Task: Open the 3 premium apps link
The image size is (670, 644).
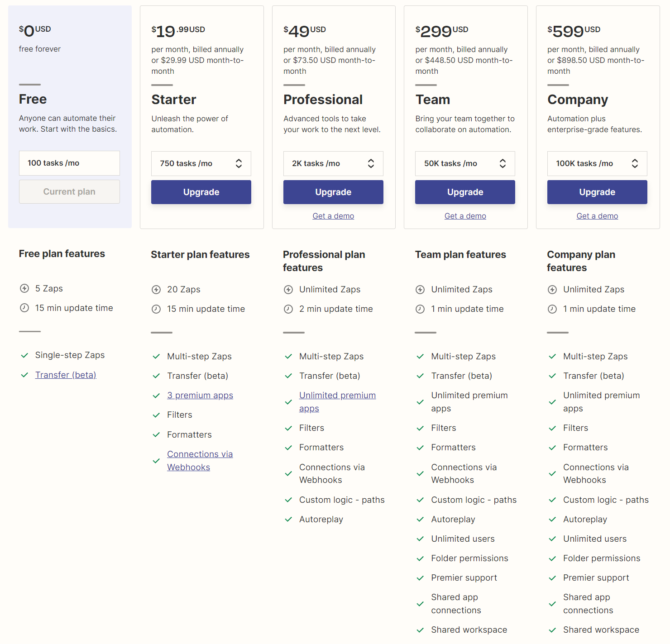Action: [200, 395]
